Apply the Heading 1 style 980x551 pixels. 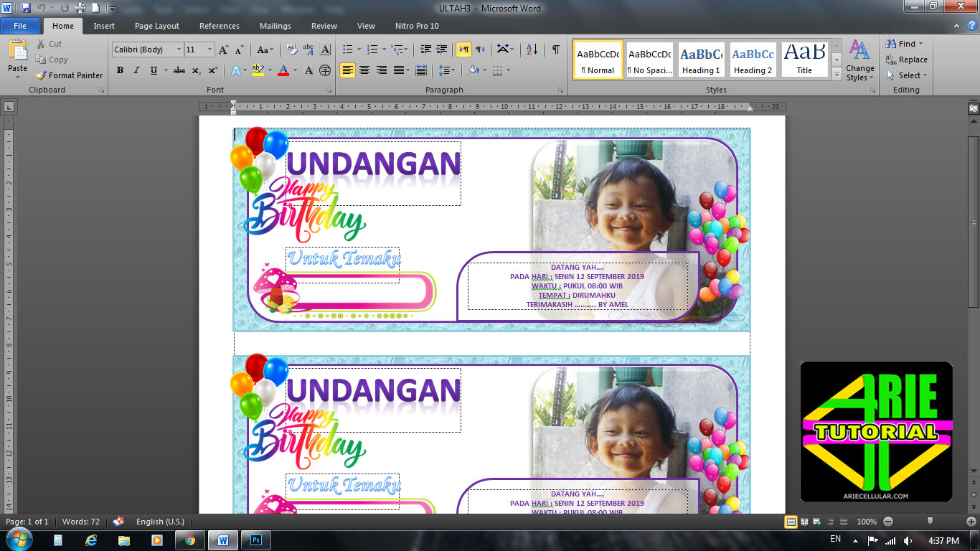701,60
